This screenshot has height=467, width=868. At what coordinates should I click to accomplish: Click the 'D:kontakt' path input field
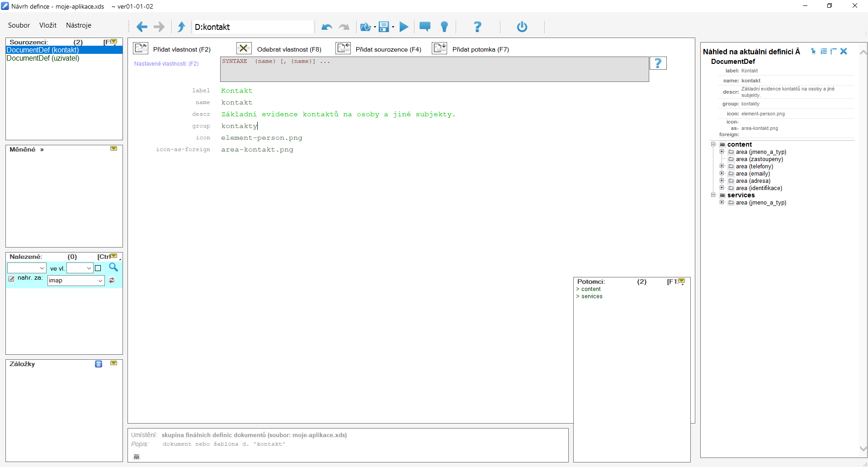pos(252,27)
